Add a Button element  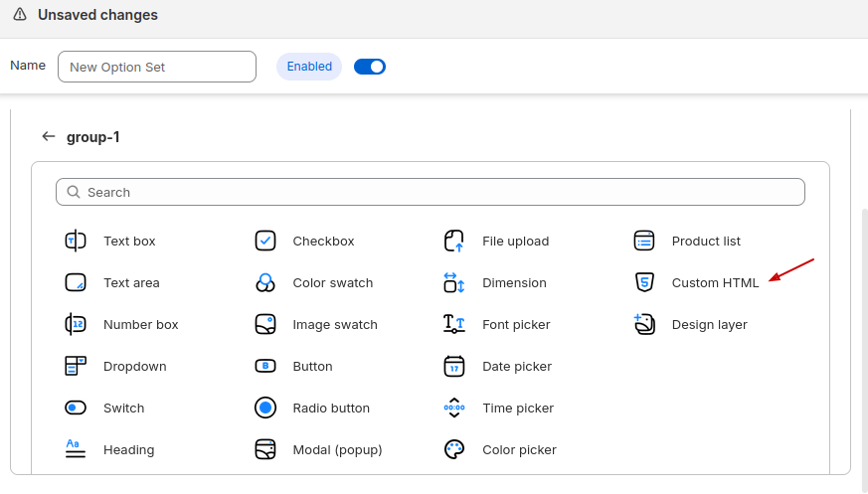[x=312, y=366]
